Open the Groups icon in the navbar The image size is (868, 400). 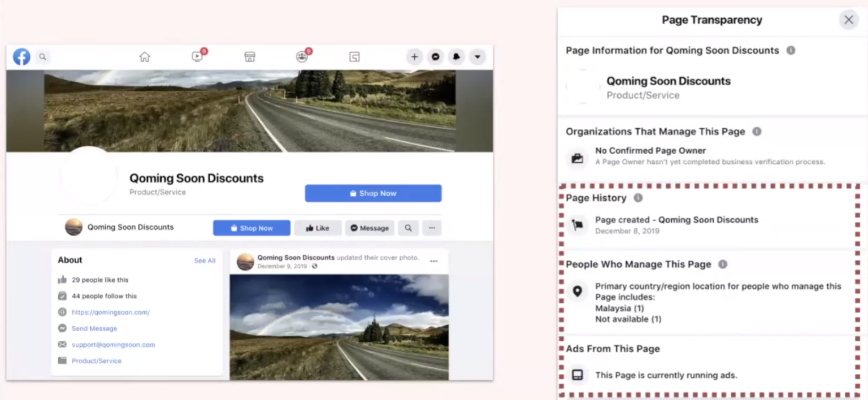coord(303,56)
